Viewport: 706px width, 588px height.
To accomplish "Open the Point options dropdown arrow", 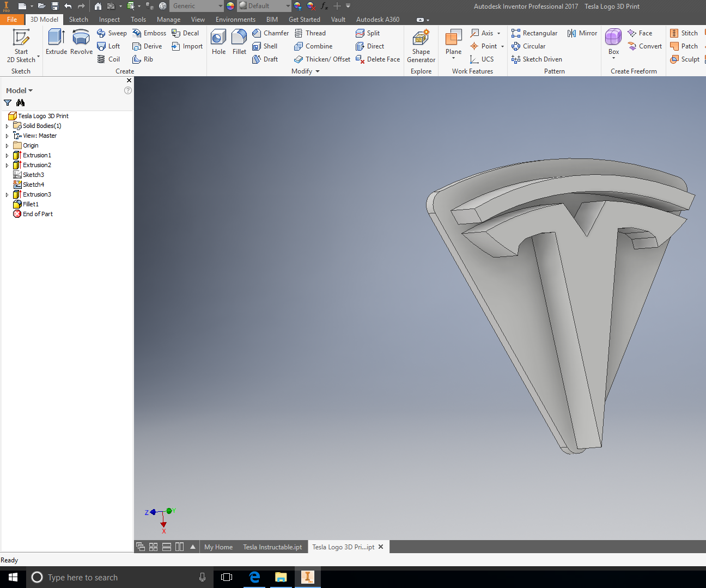I will [x=502, y=46].
